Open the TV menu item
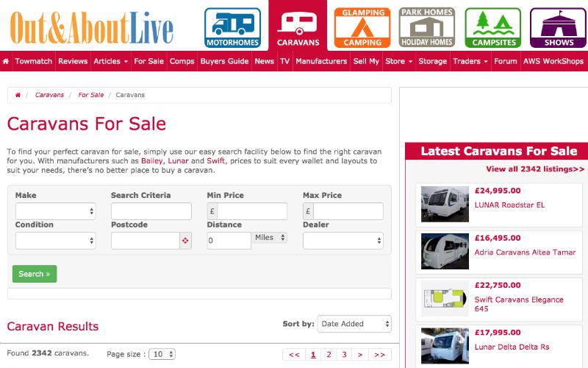 pyautogui.click(x=284, y=61)
